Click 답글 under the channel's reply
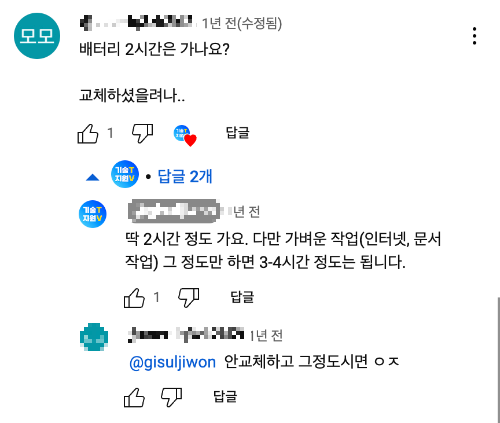This screenshot has width=500, height=423. click(242, 297)
